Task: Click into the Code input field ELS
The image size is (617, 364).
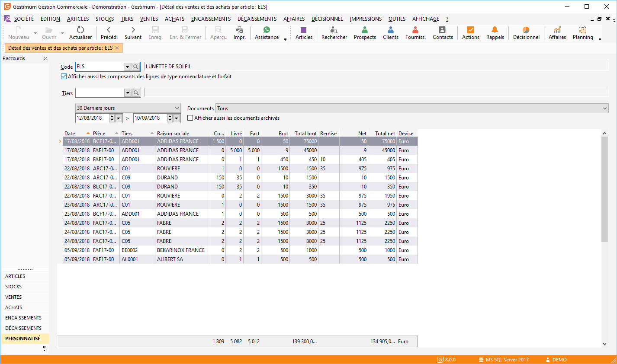Action: 100,67
